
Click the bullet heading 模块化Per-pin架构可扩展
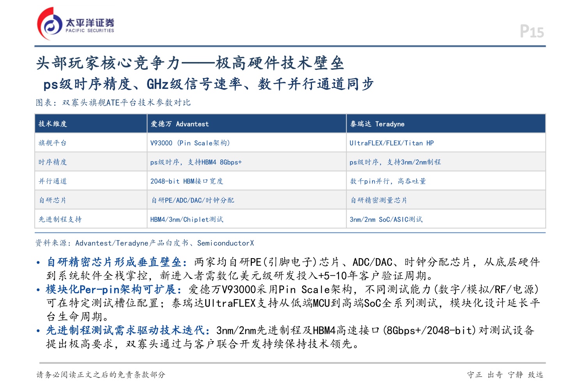click(114, 289)
